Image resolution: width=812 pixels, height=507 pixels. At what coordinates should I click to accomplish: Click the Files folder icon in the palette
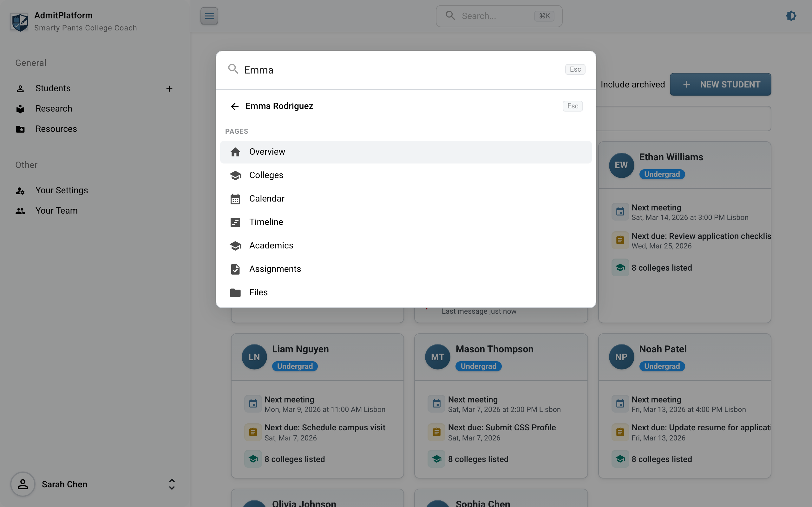[235, 293]
